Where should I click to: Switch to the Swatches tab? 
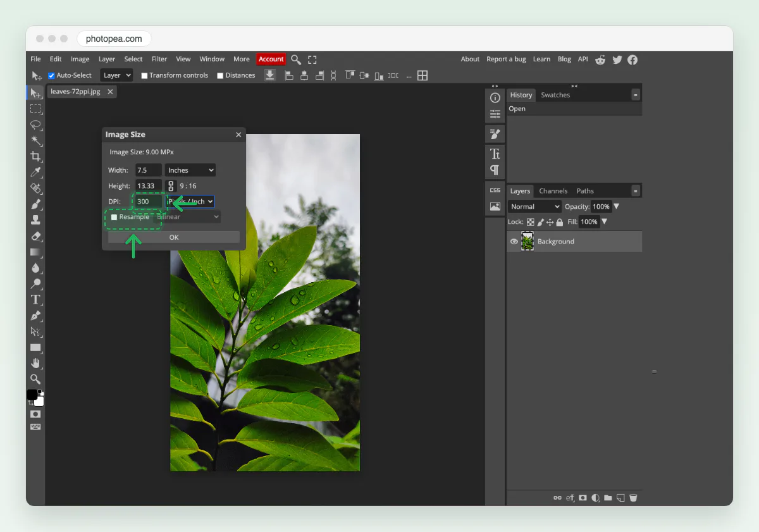pos(555,95)
